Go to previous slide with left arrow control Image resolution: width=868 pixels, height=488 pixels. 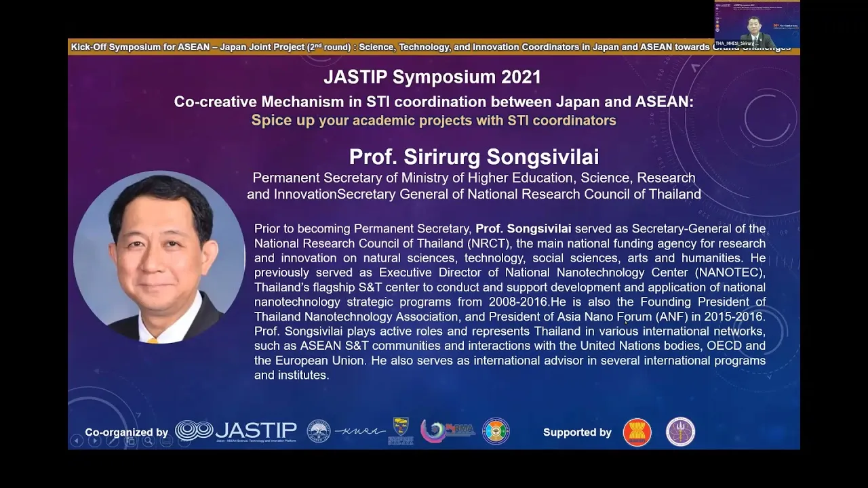[x=77, y=441]
